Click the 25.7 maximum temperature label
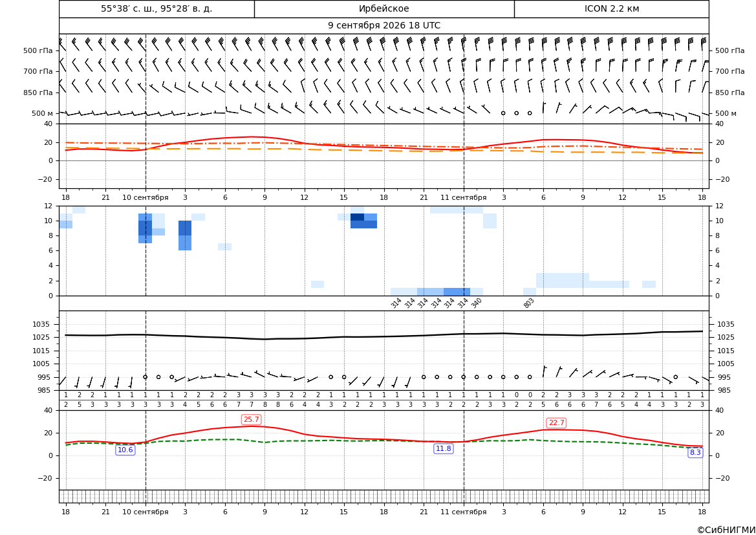The image size is (756, 535). [251, 419]
